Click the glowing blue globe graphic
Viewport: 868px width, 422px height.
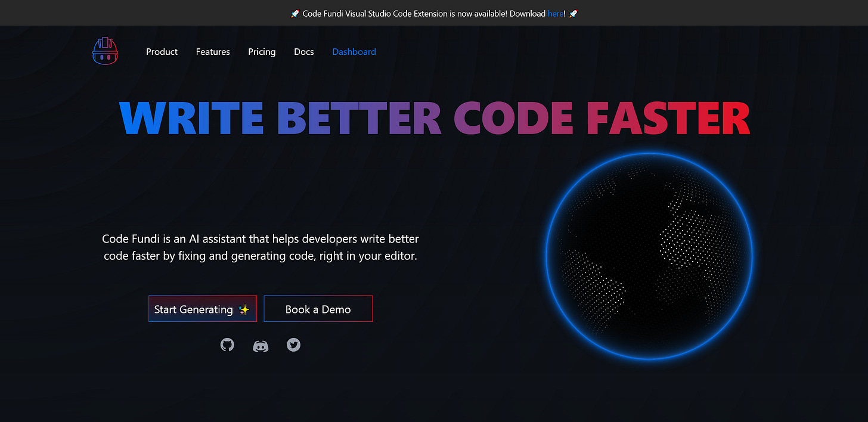tap(647, 256)
